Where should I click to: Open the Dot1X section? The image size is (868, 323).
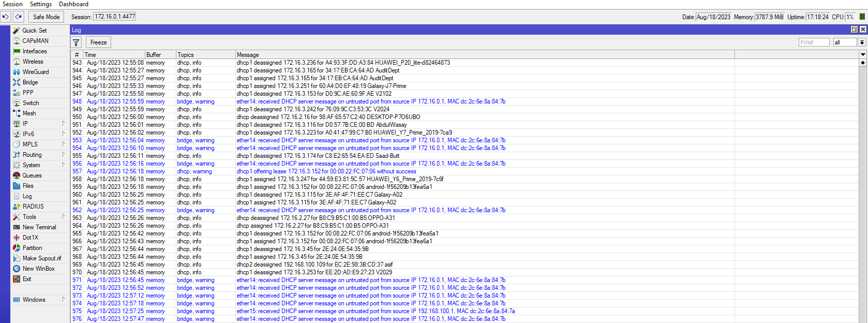click(31, 238)
